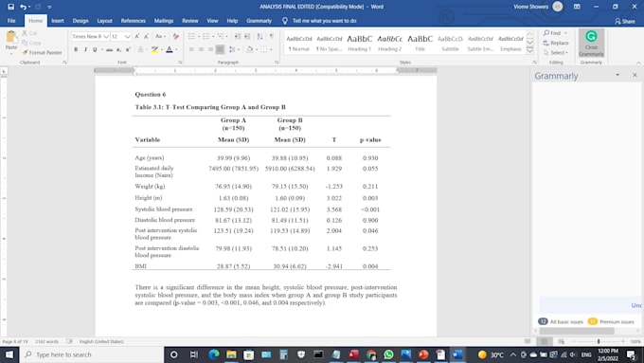Viewport: 644px width, 363px height.
Task: Click Clear All Formatting eraser icon
Action: click(x=176, y=37)
